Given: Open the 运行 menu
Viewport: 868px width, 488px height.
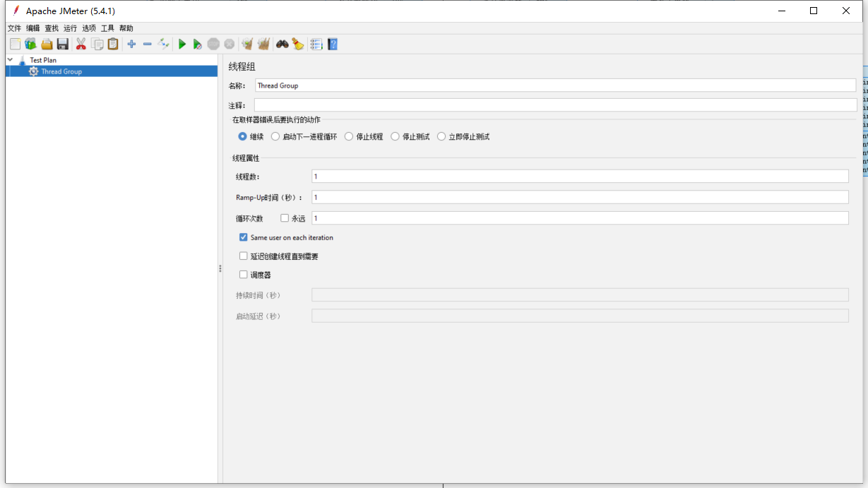Looking at the screenshot, I should (70, 28).
